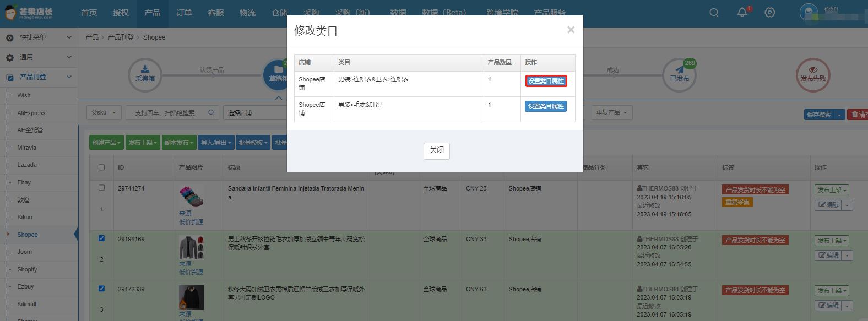Image resolution: width=868 pixels, height=321 pixels.
Task: Click the ID 29198169 cell
Action: coord(131,239)
